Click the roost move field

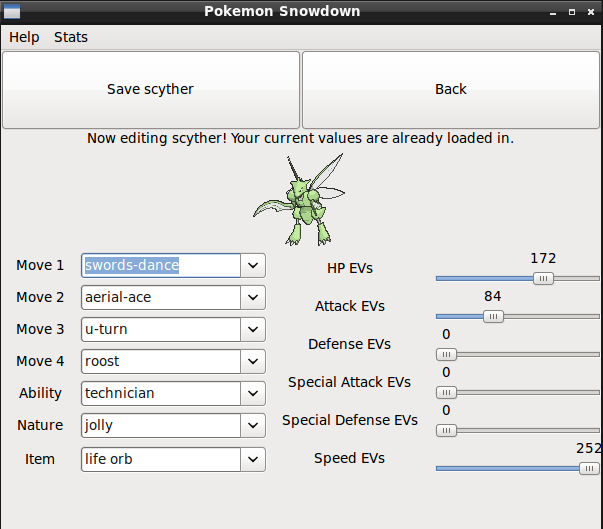(161, 361)
